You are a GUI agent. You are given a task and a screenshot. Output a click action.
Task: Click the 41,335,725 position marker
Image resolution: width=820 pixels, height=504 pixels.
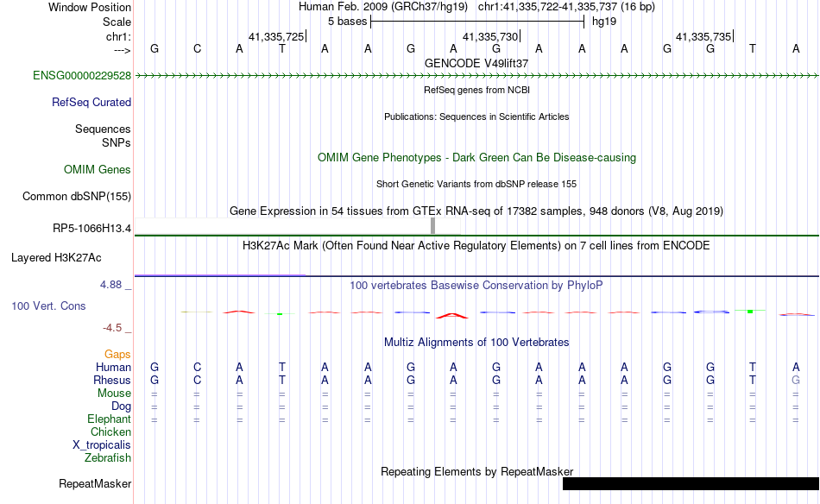pos(277,36)
